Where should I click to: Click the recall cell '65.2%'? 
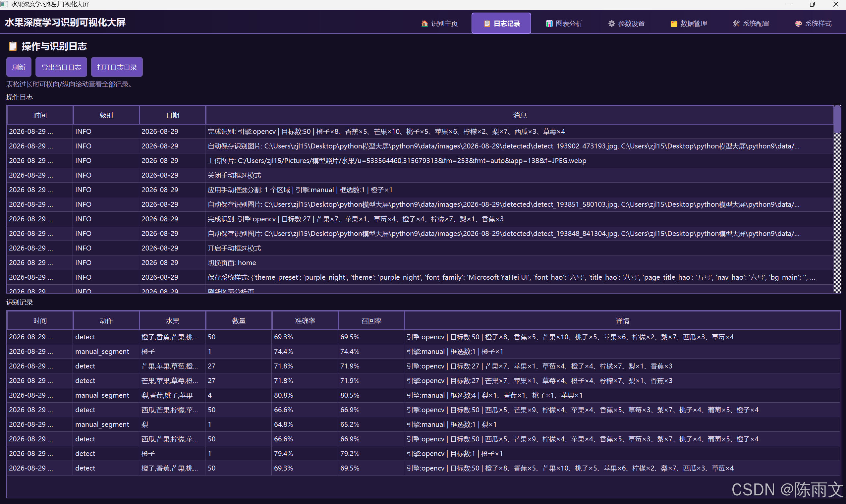coord(371,424)
